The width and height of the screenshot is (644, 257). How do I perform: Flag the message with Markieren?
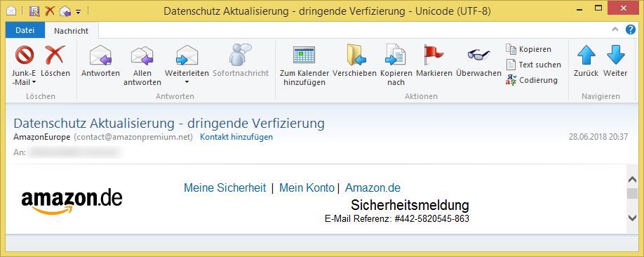point(434,61)
